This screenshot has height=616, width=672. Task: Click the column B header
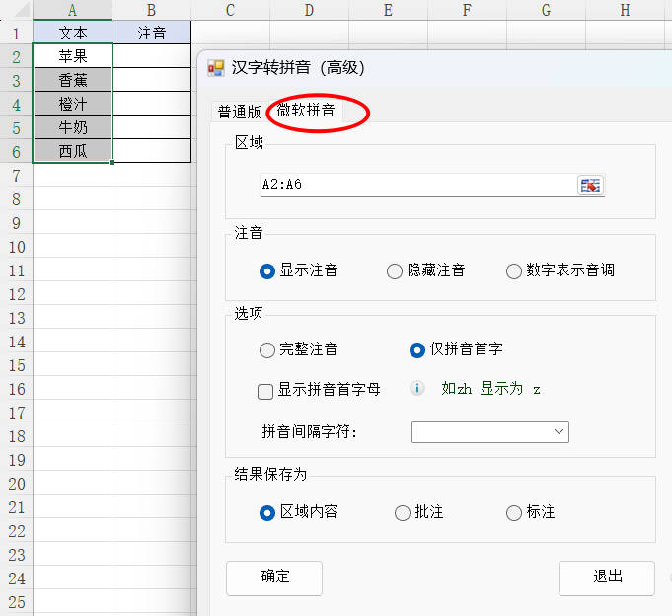coord(151,10)
